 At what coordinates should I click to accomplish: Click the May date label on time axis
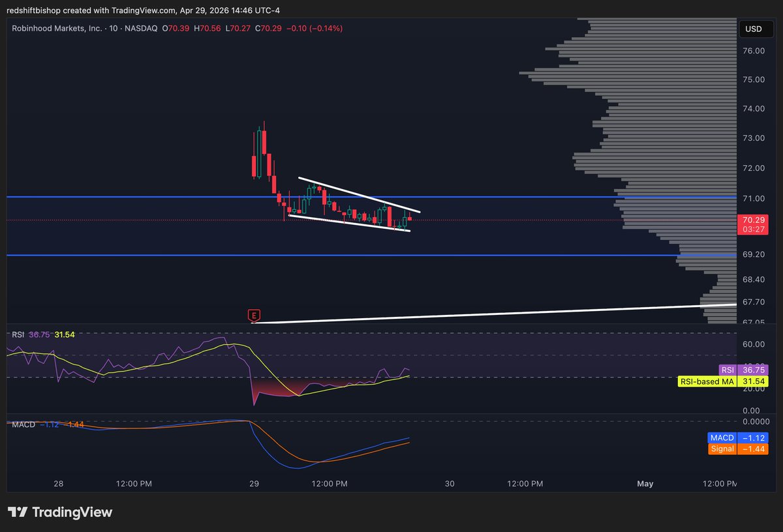point(645,484)
